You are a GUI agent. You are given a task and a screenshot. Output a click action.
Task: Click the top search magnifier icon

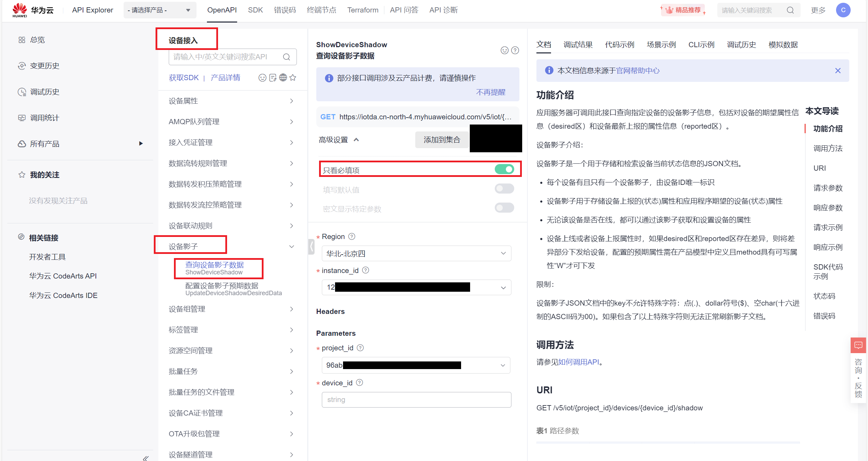click(x=790, y=10)
